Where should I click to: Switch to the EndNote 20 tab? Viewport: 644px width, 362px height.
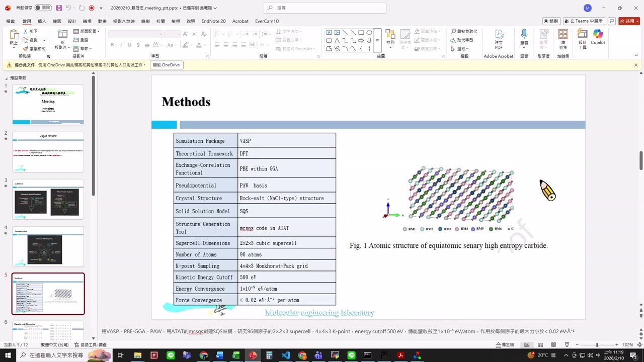point(213,21)
